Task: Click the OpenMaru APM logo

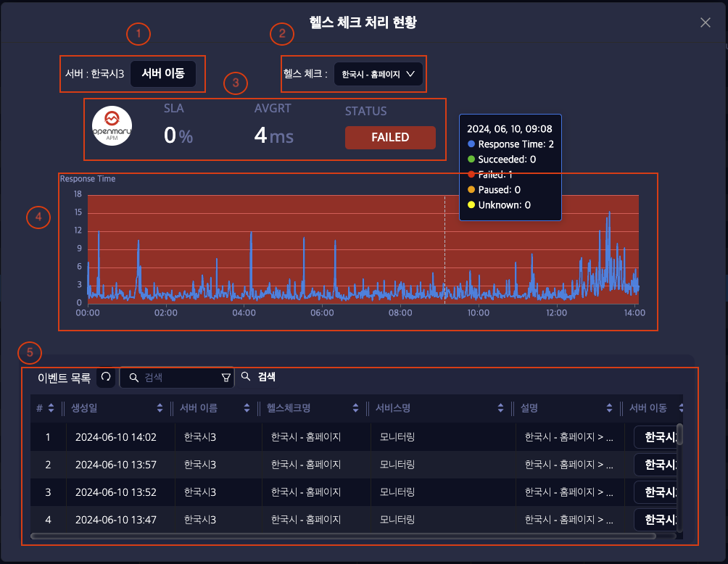Action: [x=112, y=126]
